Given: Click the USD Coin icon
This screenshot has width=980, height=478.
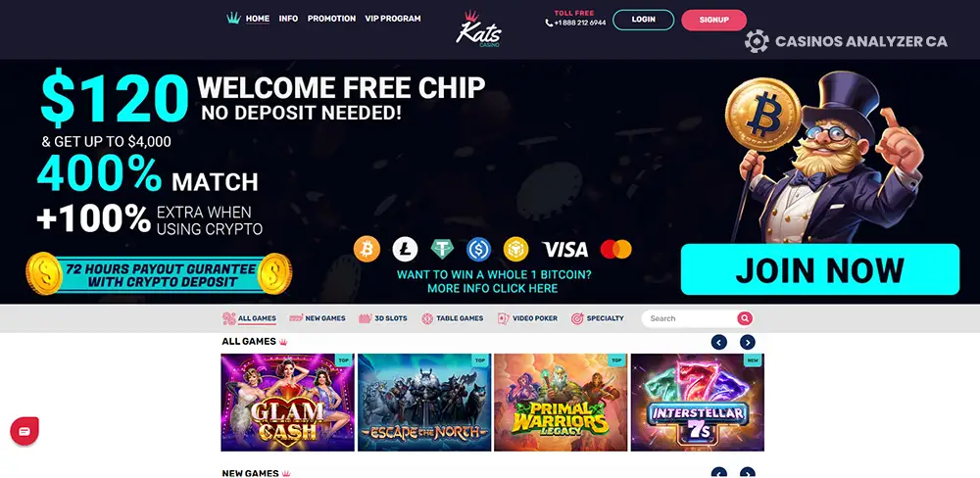Looking at the screenshot, I should (x=479, y=250).
